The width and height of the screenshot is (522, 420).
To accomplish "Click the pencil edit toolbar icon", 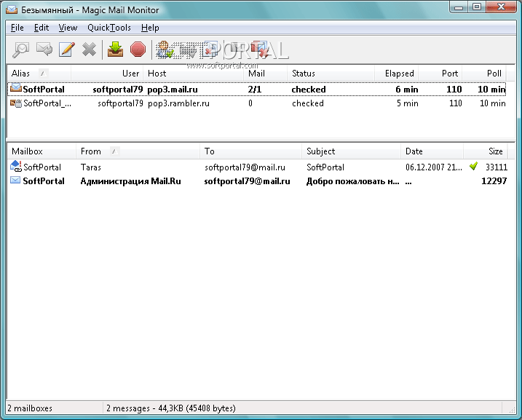I will coord(67,49).
